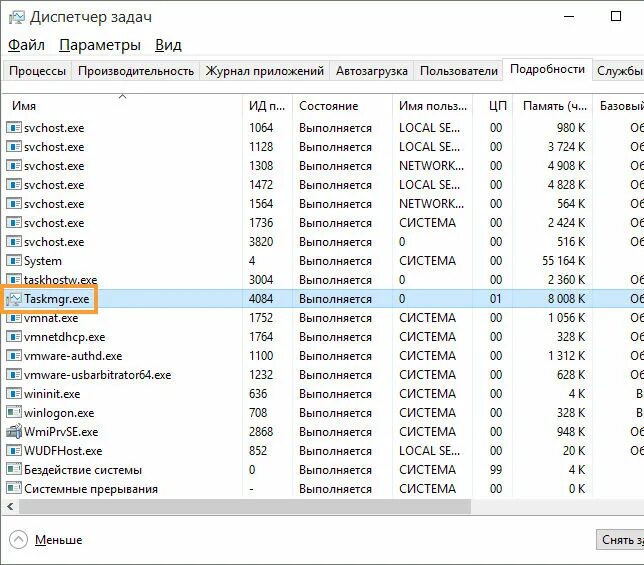The width and height of the screenshot is (644, 565).
Task: Select the taskhostw.exe name text
Action: [x=60, y=280]
